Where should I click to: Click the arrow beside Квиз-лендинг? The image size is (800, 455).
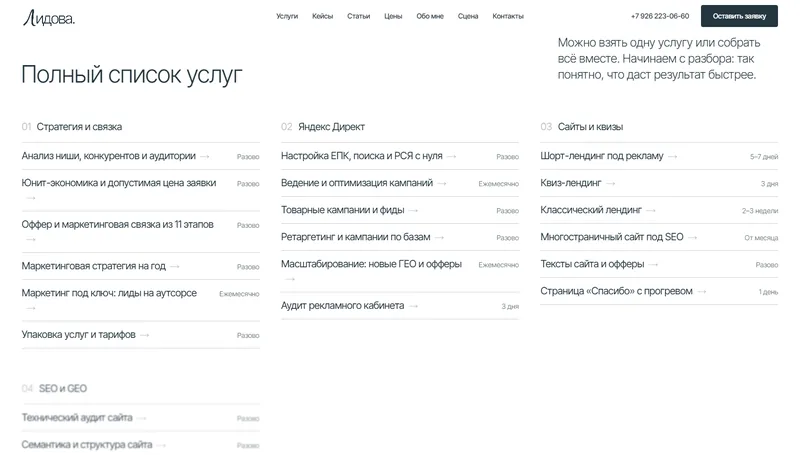click(611, 184)
